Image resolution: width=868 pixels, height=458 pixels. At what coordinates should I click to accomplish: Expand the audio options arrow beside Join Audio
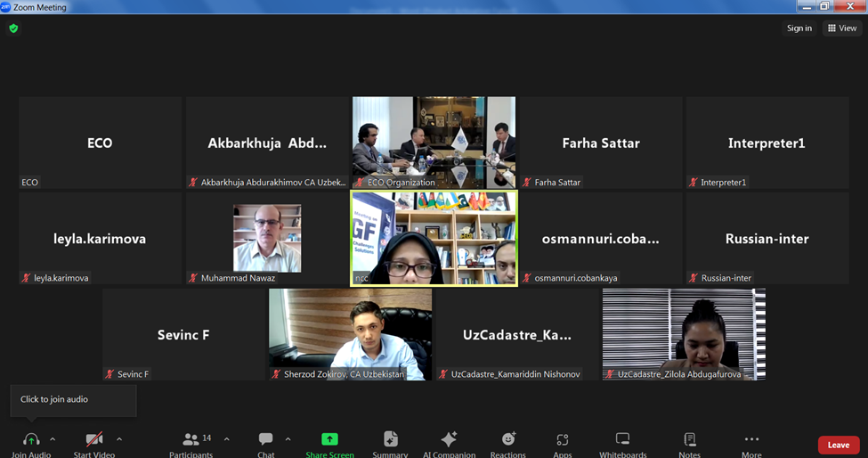coord(53,439)
